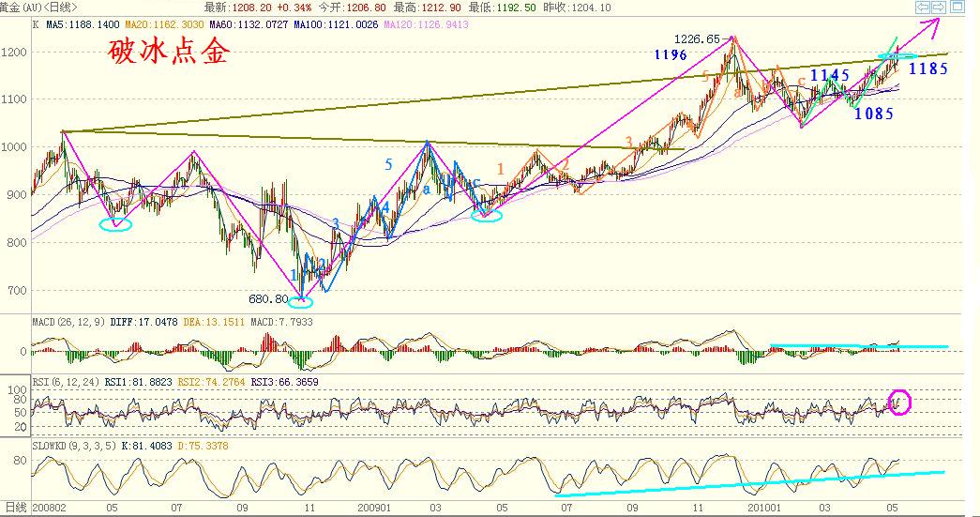Click the RSI1:81.8823 value
The width and height of the screenshot is (980, 517).
(x=139, y=381)
